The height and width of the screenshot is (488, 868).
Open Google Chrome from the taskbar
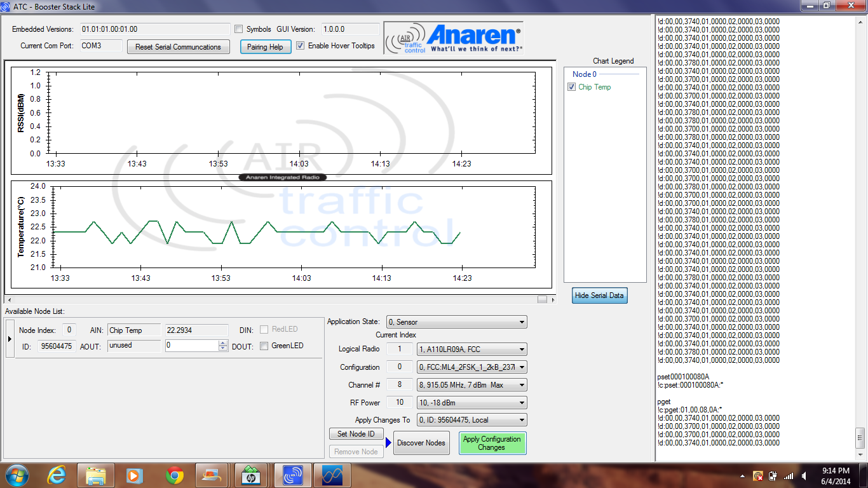click(175, 475)
